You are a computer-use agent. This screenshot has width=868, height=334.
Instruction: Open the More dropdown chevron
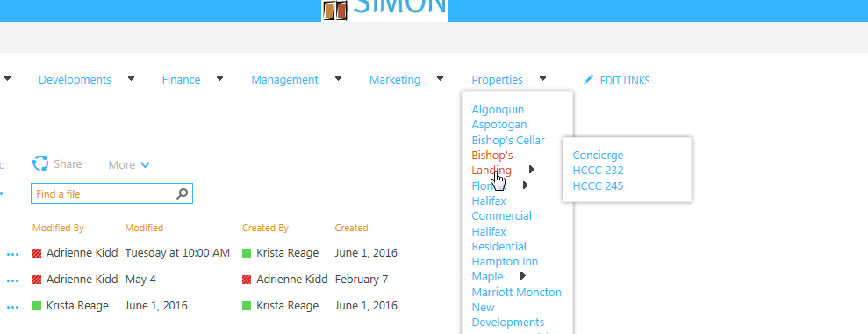(x=145, y=164)
